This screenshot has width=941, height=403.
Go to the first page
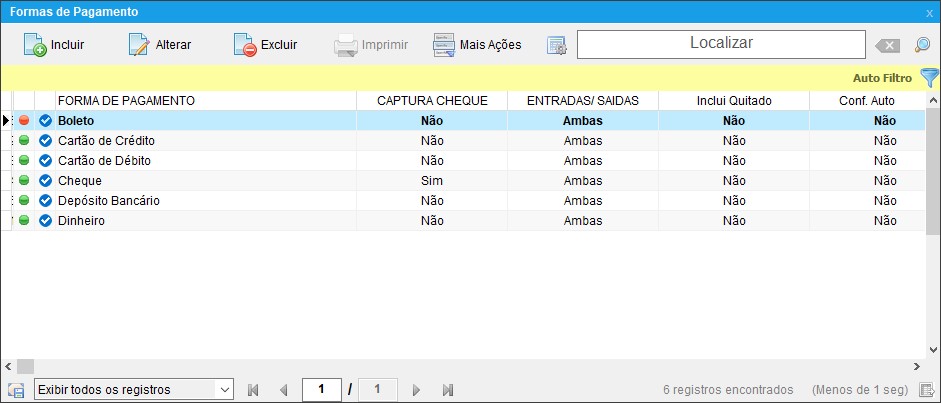pos(253,390)
